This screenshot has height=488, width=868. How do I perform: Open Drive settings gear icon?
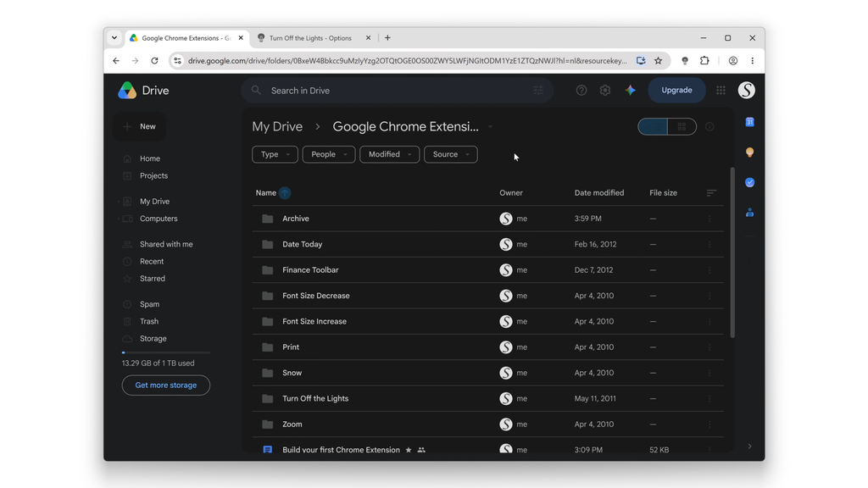click(605, 90)
